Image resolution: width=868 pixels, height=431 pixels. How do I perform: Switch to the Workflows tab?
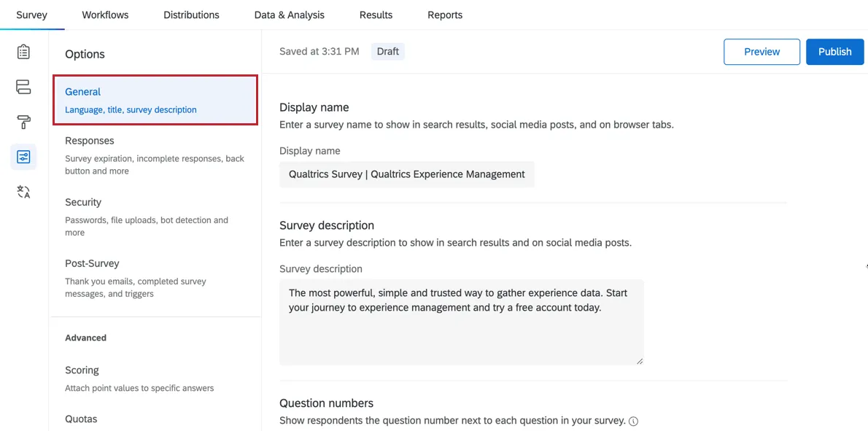click(x=104, y=15)
